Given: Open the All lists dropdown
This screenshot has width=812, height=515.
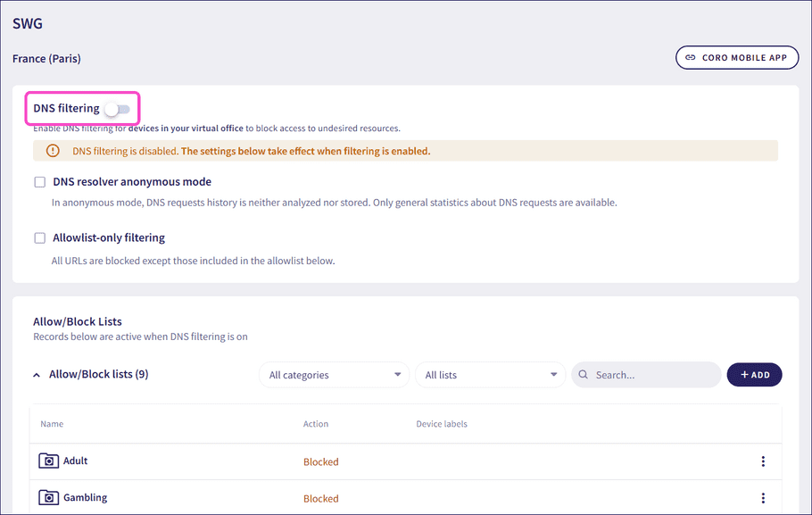Looking at the screenshot, I should click(489, 374).
